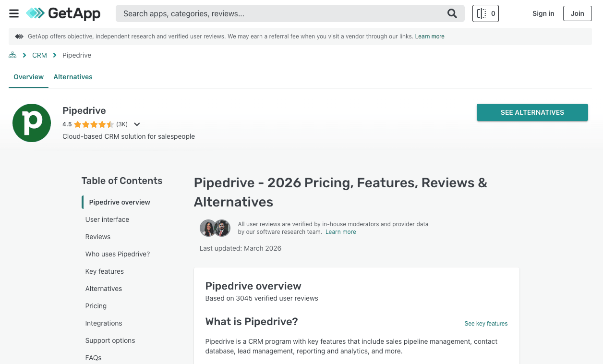
Task: Click 'Based on 3045 verified user reviews'
Action: [262, 298]
